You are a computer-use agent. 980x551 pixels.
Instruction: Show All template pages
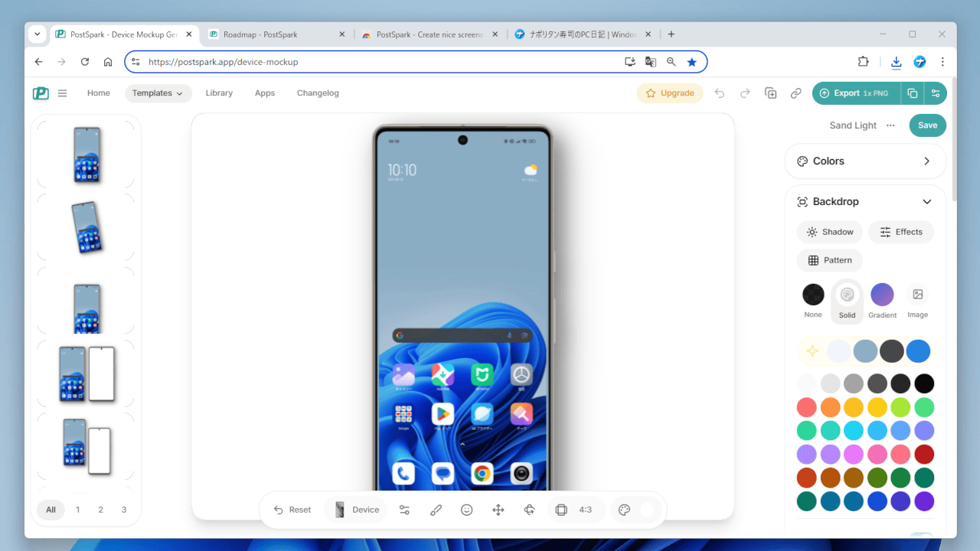pos(51,510)
